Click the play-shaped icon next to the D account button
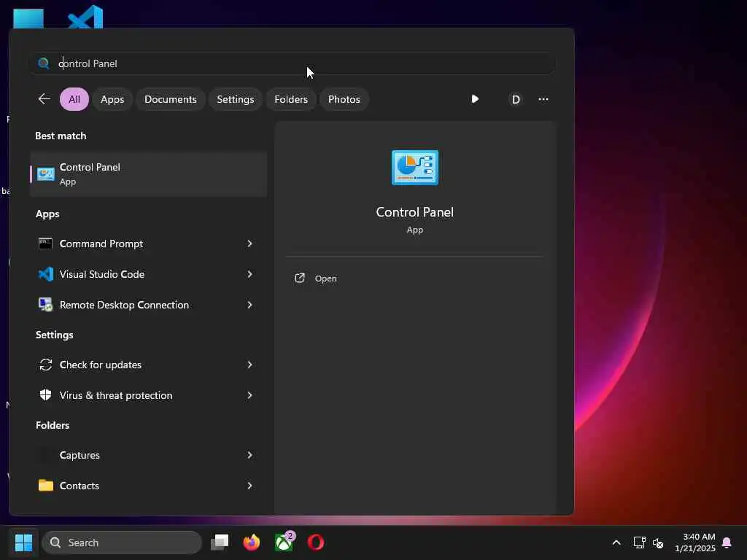The image size is (747, 560). (475, 99)
